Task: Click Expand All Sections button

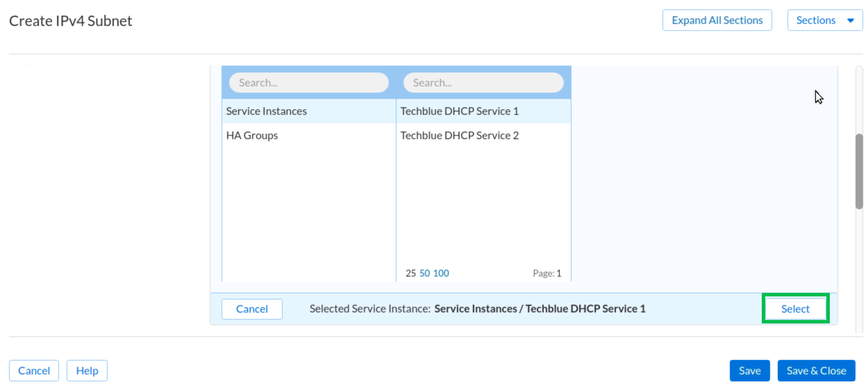Action: [x=717, y=20]
